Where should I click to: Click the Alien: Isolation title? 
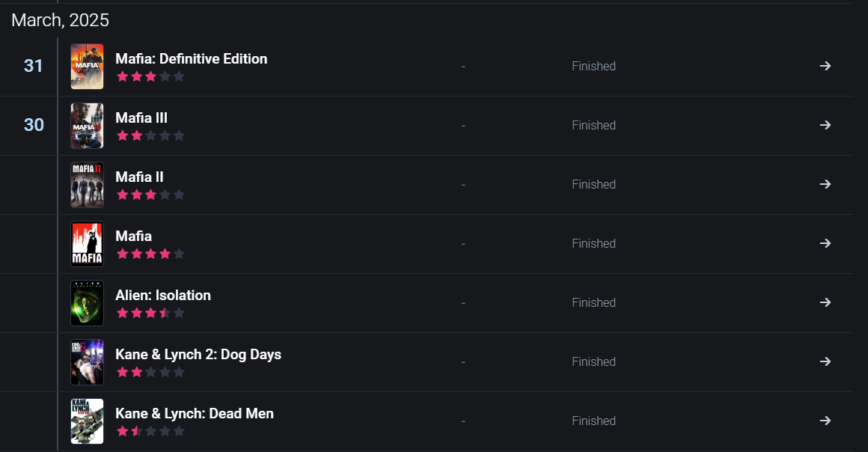click(163, 295)
